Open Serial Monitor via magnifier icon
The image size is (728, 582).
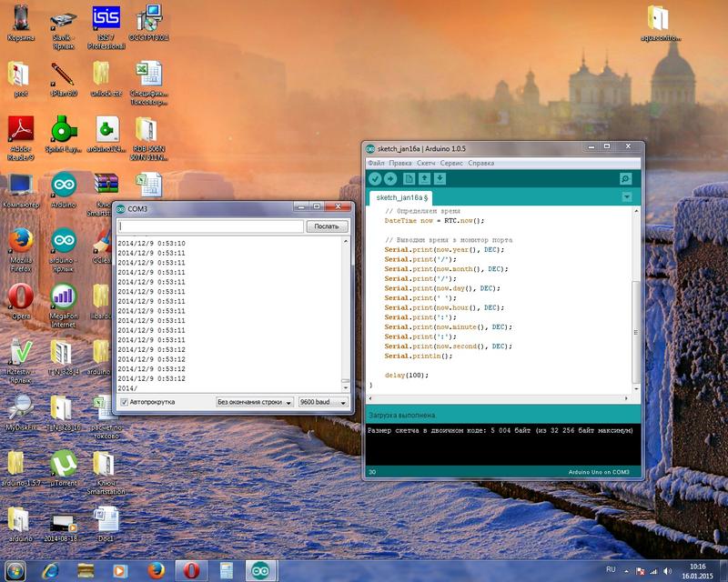click(x=625, y=179)
